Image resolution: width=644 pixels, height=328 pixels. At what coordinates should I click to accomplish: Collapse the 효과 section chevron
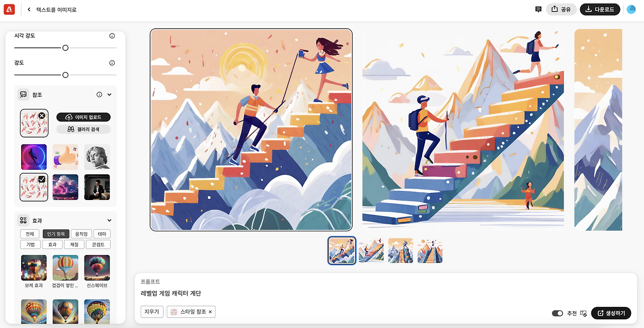110,220
